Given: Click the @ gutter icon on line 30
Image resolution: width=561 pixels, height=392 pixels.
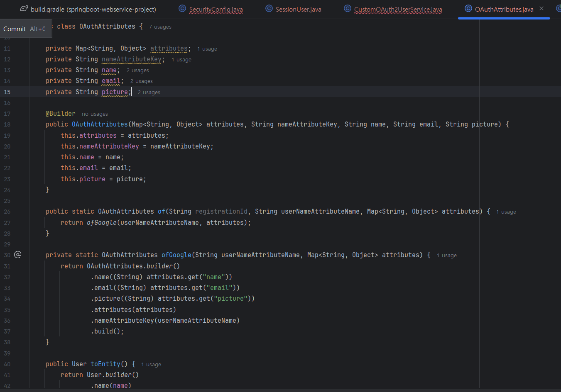Looking at the screenshot, I should click(x=17, y=255).
